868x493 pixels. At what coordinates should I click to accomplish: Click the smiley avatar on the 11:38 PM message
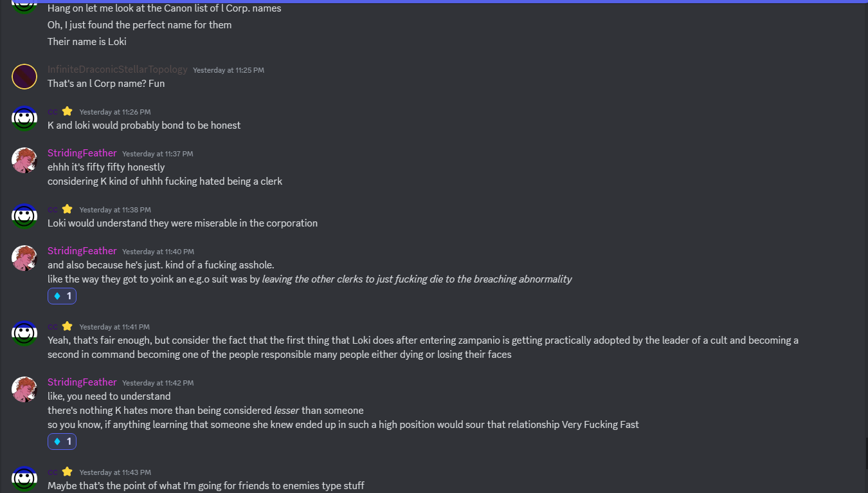(x=24, y=216)
